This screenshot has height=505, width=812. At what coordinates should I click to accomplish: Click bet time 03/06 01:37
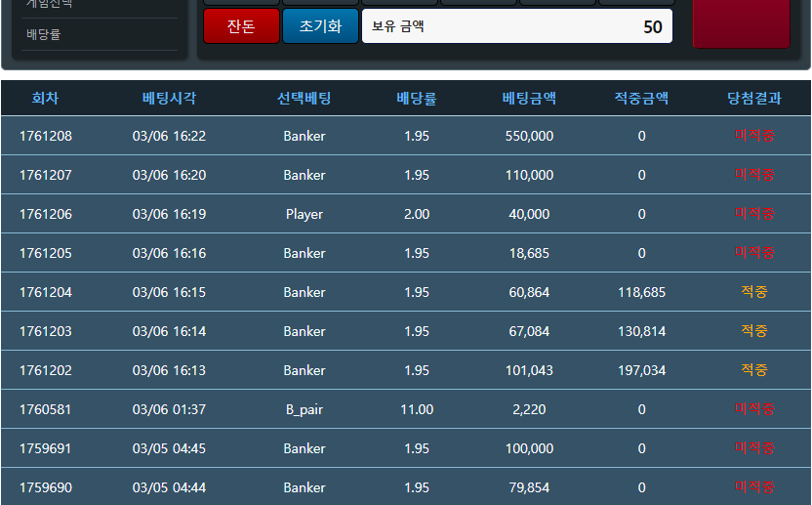[x=170, y=409]
